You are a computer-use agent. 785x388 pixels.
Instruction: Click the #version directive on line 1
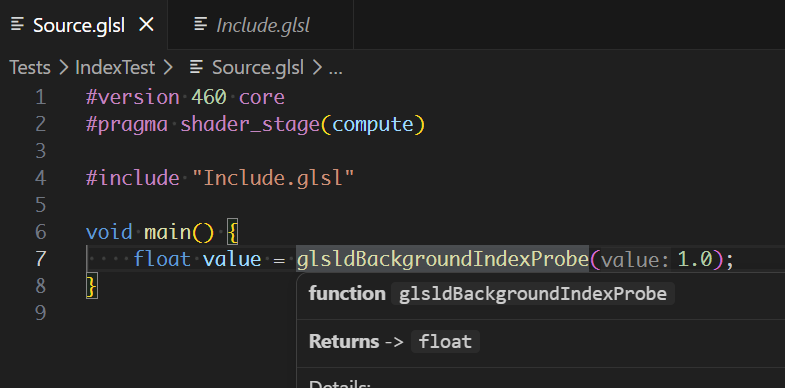tap(132, 97)
